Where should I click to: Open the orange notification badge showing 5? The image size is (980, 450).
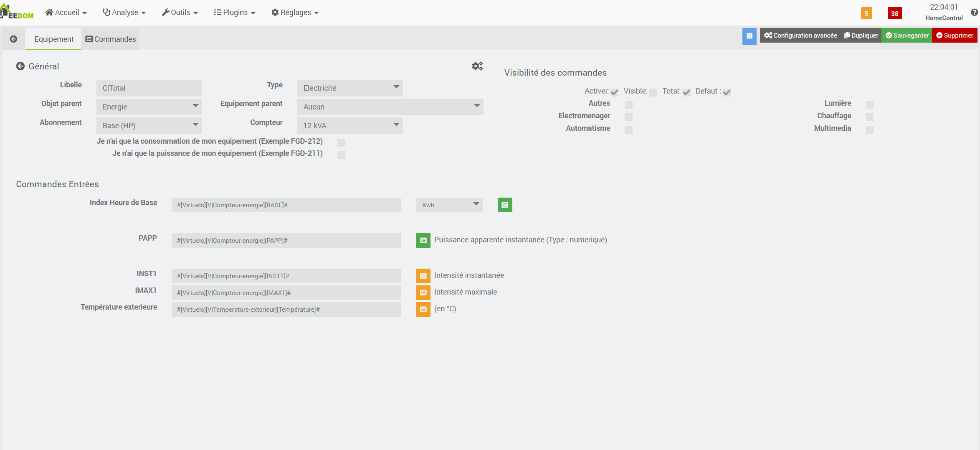866,13
